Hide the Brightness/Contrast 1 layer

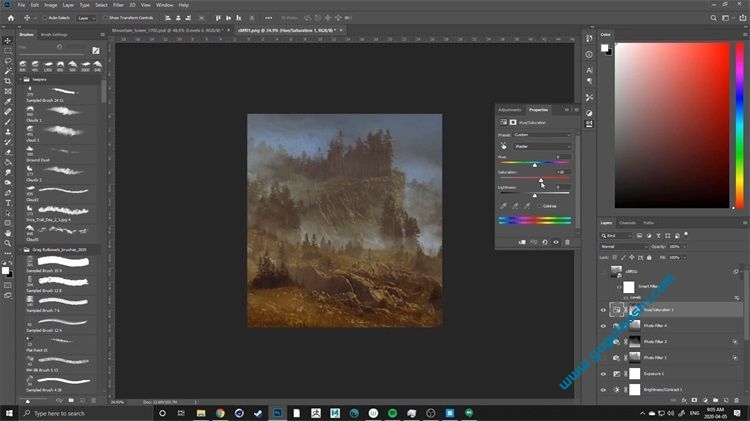coord(603,389)
